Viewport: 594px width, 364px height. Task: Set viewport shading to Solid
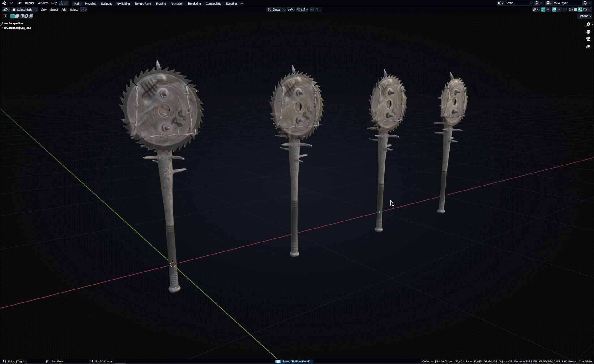(575, 10)
